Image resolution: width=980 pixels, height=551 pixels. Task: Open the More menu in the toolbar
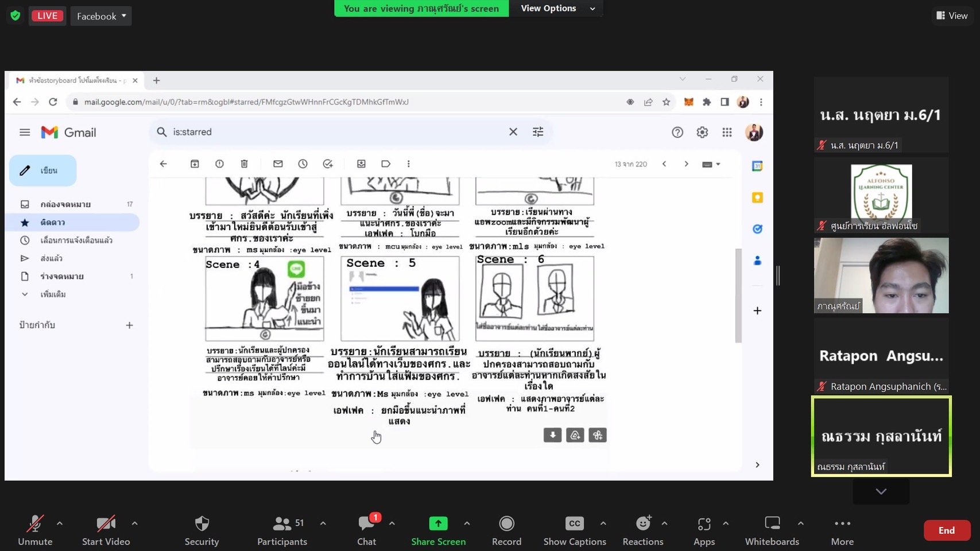(842, 524)
